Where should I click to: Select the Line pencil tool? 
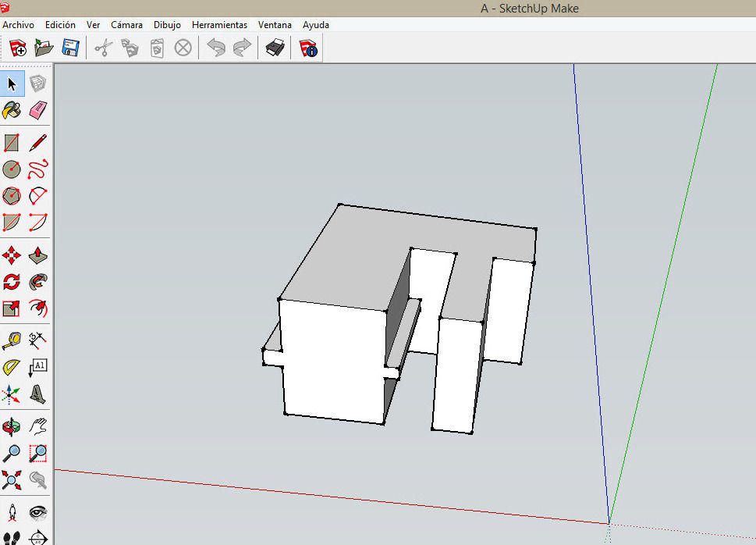click(37, 144)
